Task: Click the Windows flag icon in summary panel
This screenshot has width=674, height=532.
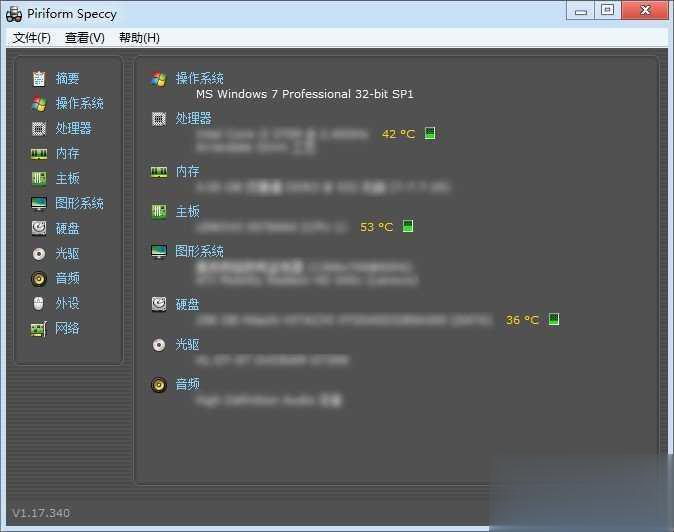Action: [x=159, y=79]
